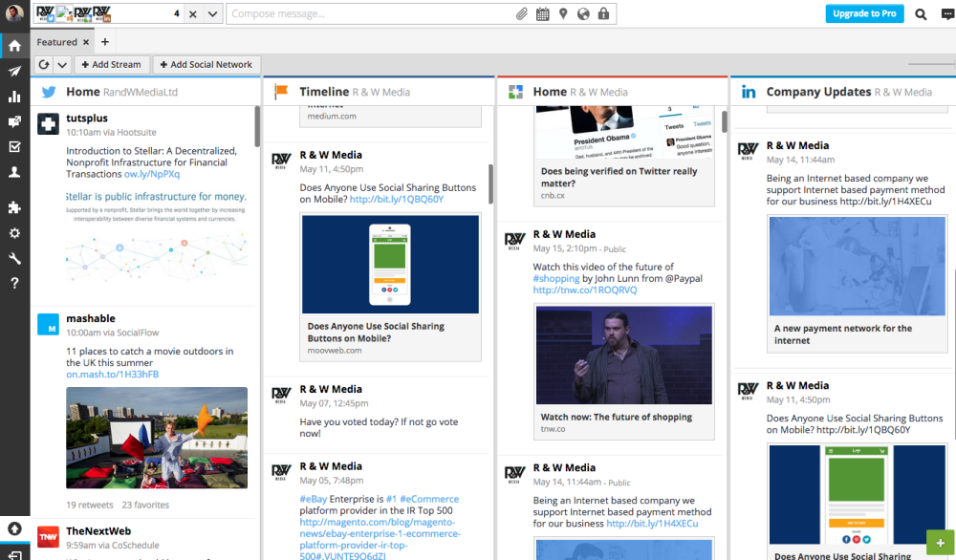Open the tnw.co/1ROQRVQ link

tap(585, 291)
